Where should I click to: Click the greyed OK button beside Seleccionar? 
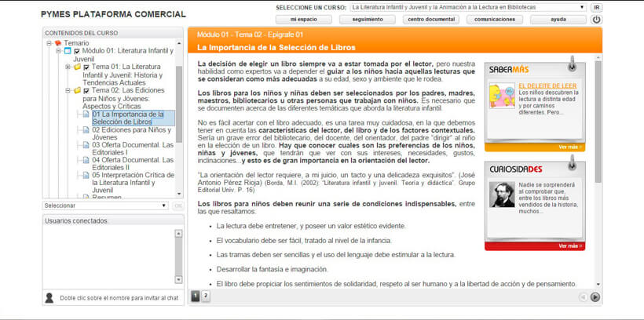[x=177, y=205]
